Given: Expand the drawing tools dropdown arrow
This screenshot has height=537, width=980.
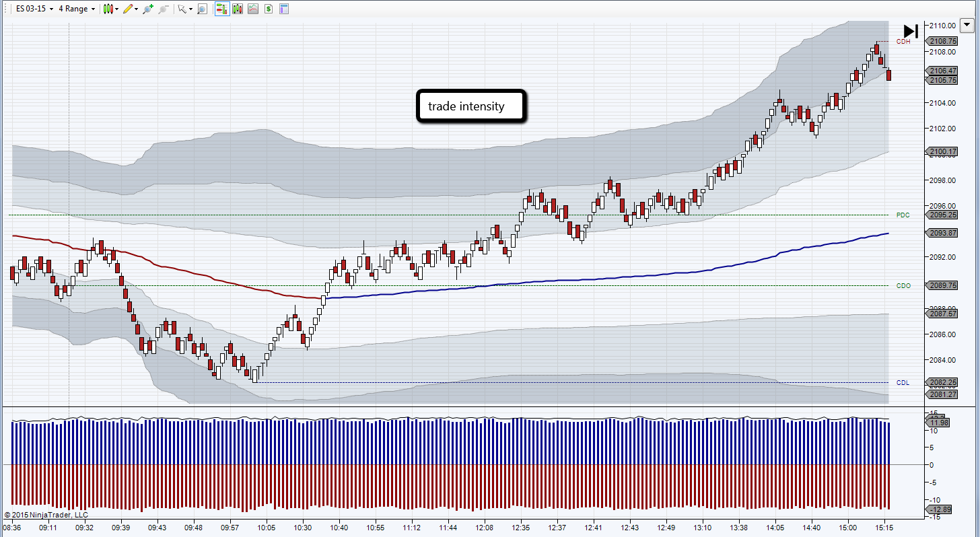Looking at the screenshot, I should coord(137,9).
